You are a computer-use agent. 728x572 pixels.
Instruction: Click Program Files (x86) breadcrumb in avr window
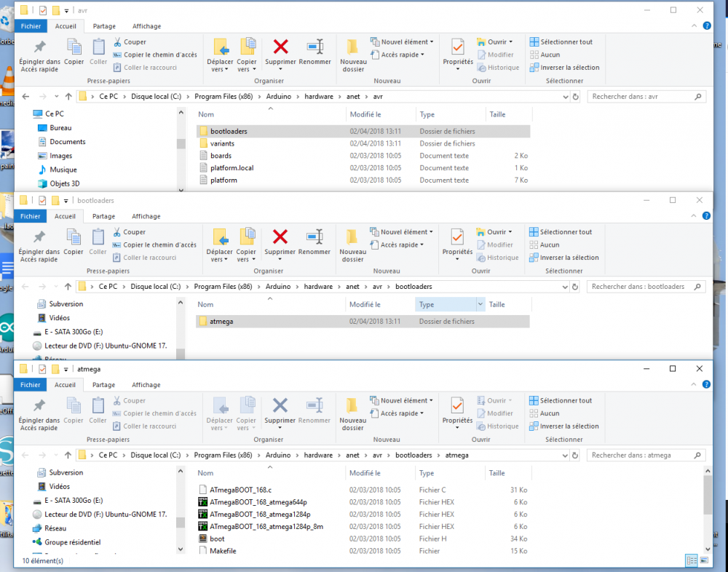pos(223,97)
